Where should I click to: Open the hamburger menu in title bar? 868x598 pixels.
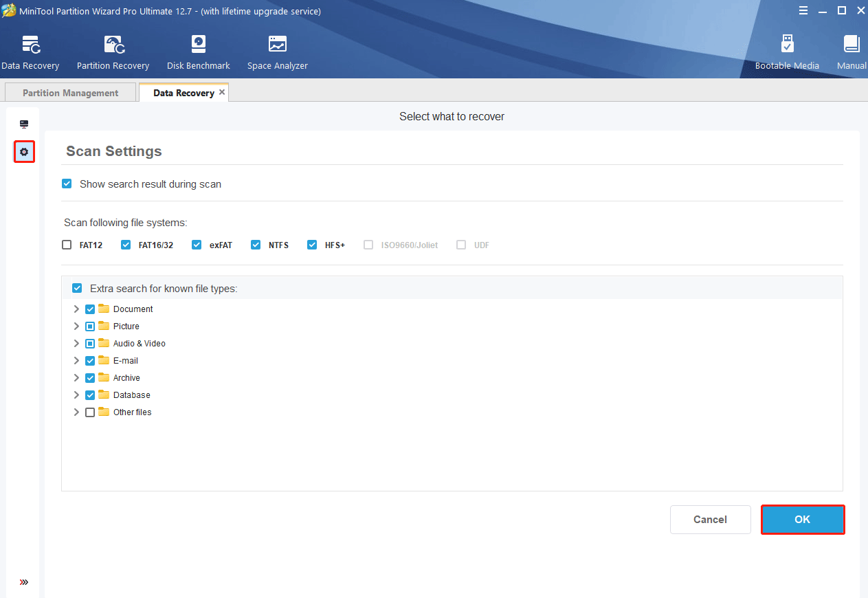(803, 10)
